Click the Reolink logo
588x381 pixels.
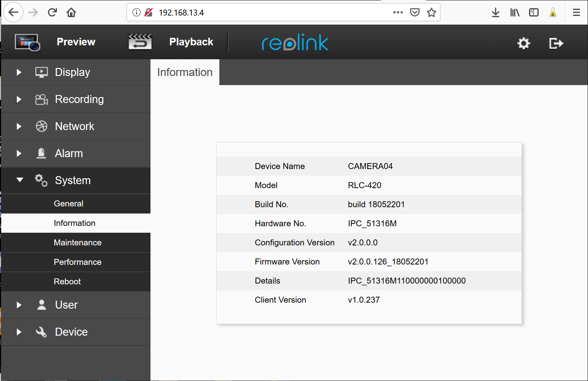tap(295, 42)
